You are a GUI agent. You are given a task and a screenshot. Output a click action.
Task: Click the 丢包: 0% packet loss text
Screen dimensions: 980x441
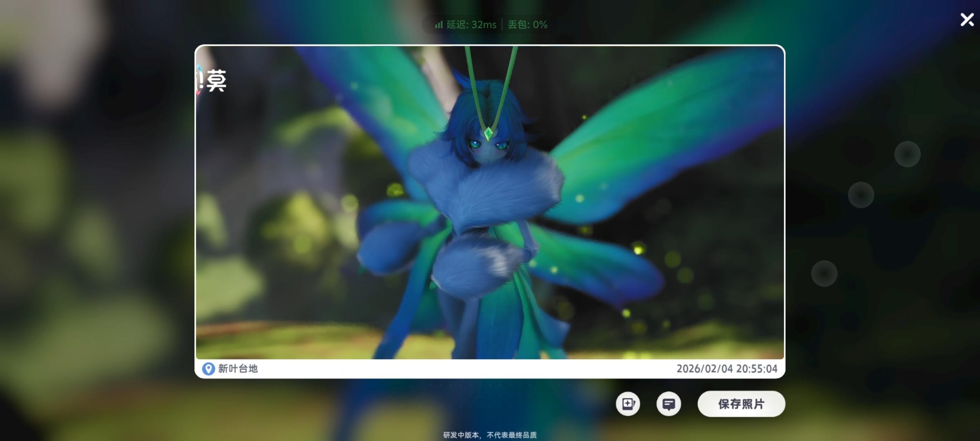point(527,24)
